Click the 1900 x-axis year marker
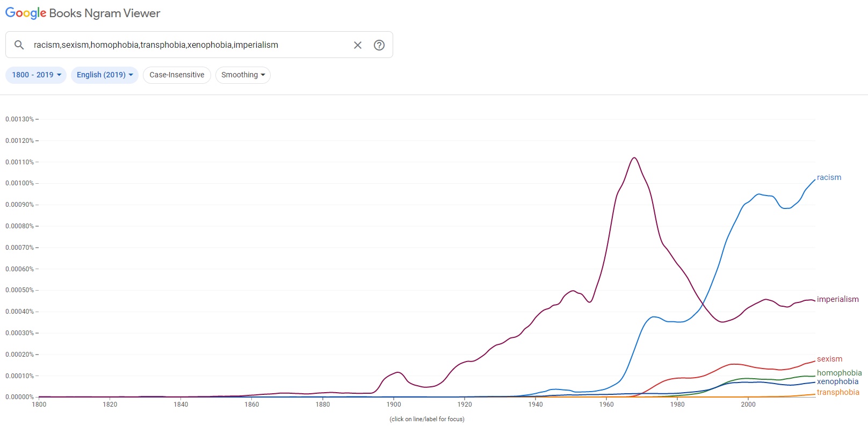This screenshot has height=433, width=868. click(394, 405)
